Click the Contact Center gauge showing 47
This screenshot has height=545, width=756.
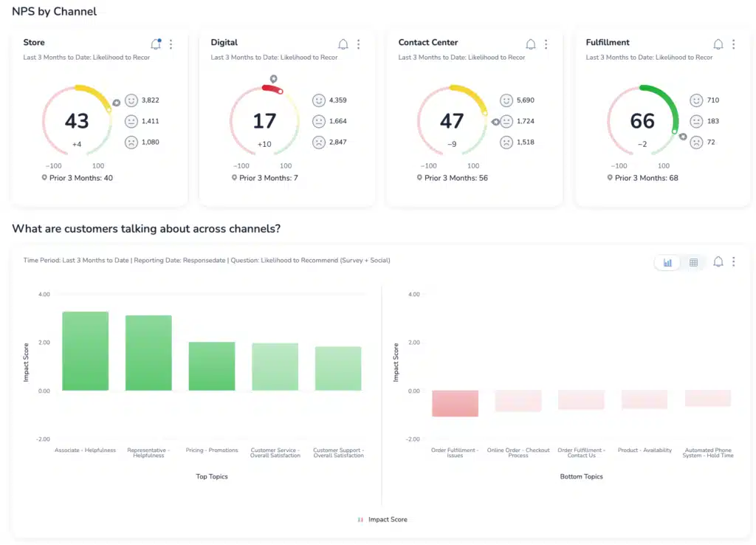(x=452, y=120)
